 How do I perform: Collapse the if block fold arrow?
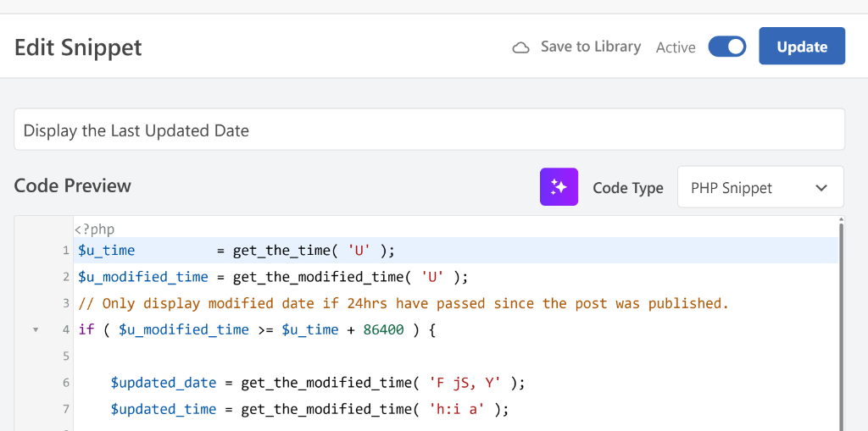coord(36,329)
